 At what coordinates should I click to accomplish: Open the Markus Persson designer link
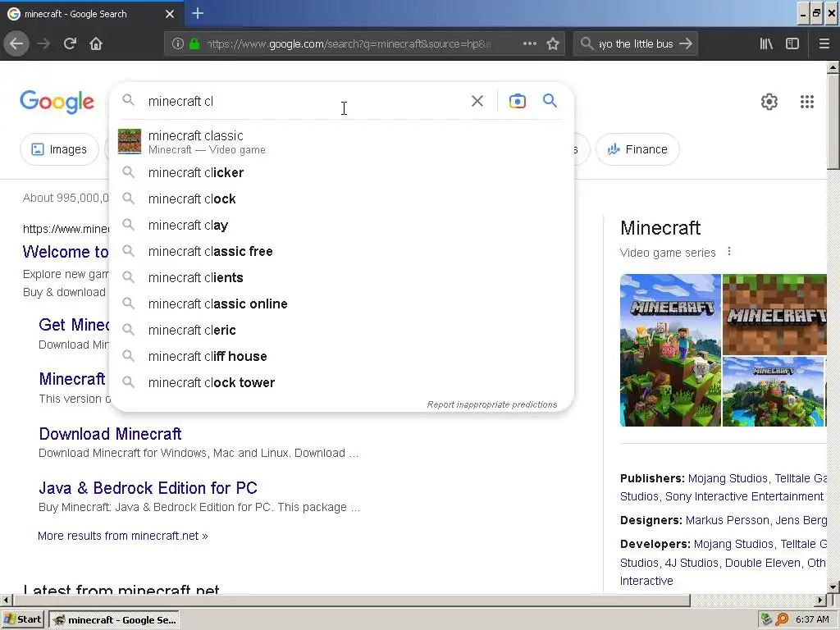727,520
